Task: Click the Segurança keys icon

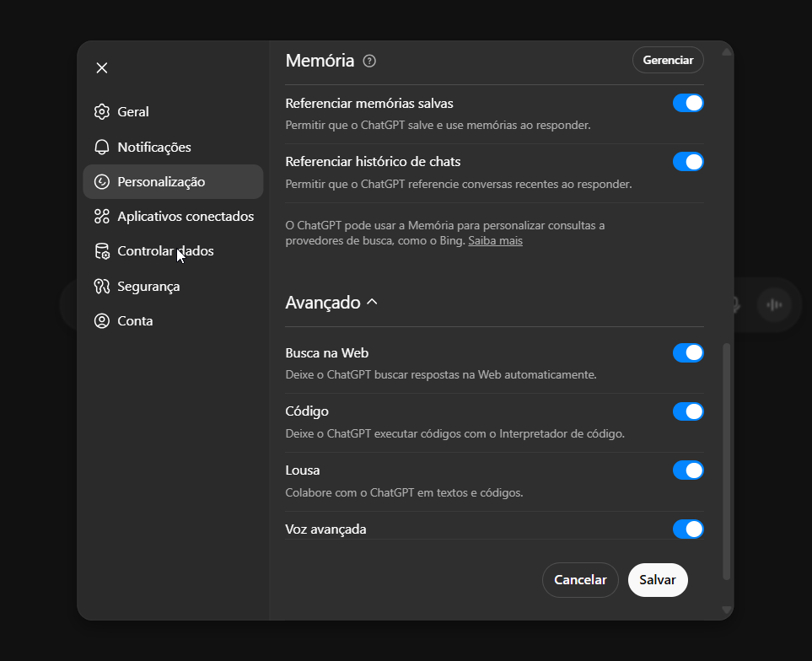Action: pyautogui.click(x=102, y=286)
